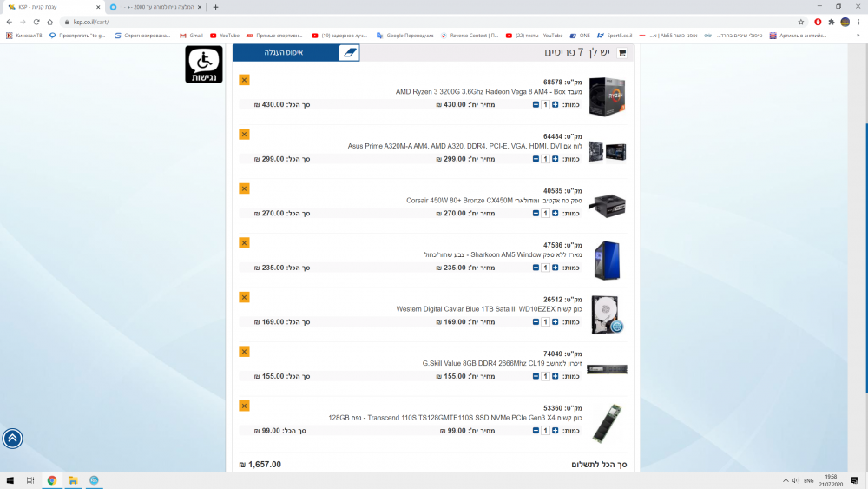Remove the Corsair CX450M power supply item
Image resolution: width=868 pixels, height=489 pixels.
coord(244,188)
